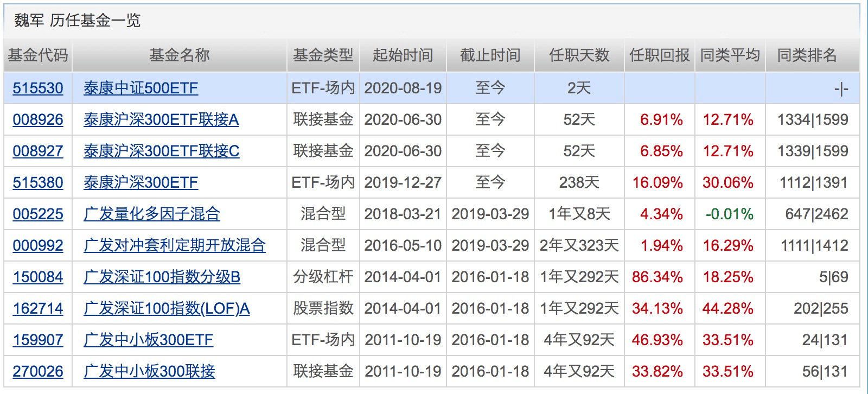The width and height of the screenshot is (868, 394).
Task: Open fund 515530 code link
Action: point(37,88)
